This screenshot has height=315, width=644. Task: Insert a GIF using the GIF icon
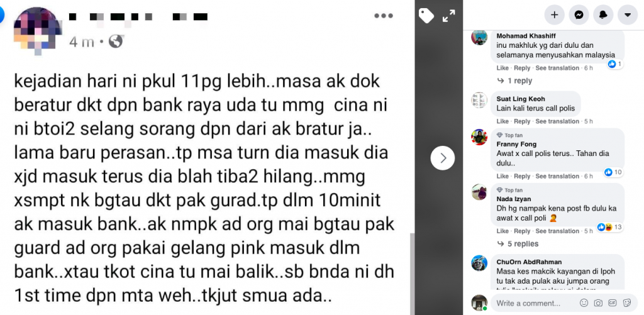pos(613,303)
